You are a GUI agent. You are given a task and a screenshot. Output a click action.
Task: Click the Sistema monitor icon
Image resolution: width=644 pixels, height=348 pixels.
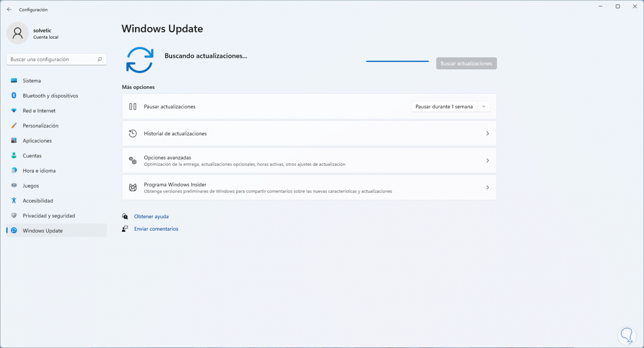pyautogui.click(x=14, y=81)
